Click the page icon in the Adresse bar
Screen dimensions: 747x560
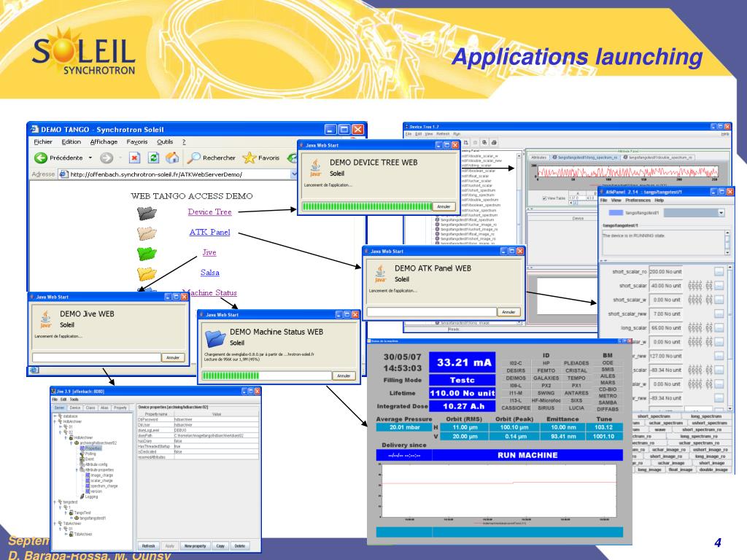coord(63,174)
